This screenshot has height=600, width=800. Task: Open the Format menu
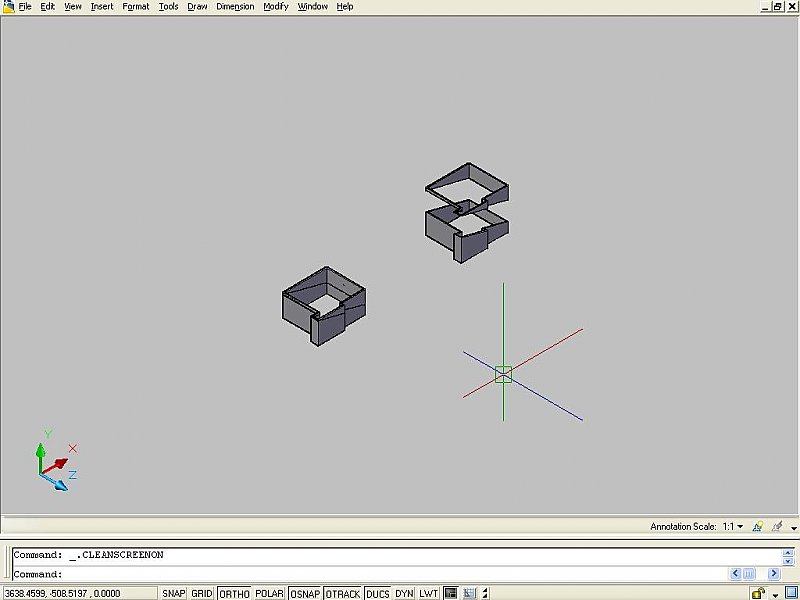tap(136, 7)
